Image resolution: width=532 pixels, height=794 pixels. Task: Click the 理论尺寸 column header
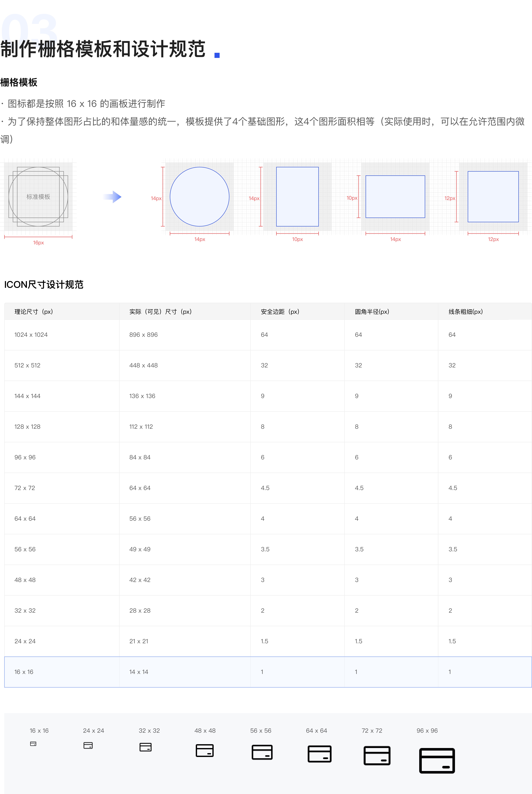click(x=34, y=311)
